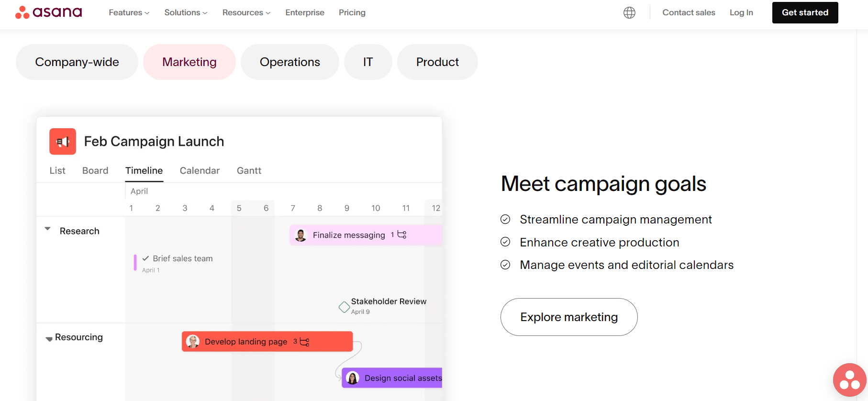
Task: Open the Asana chat bubble icon
Action: (850, 380)
